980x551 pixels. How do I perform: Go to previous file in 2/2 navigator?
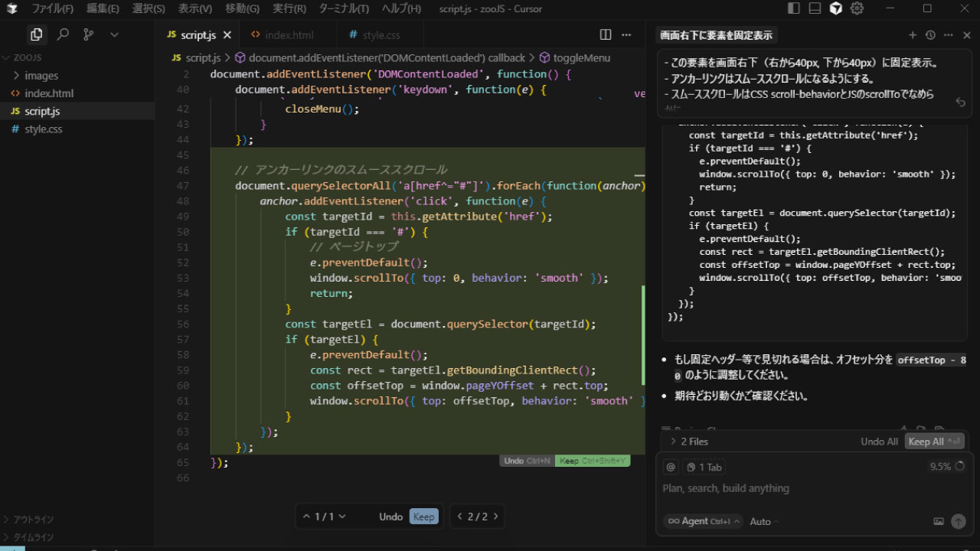(459, 517)
